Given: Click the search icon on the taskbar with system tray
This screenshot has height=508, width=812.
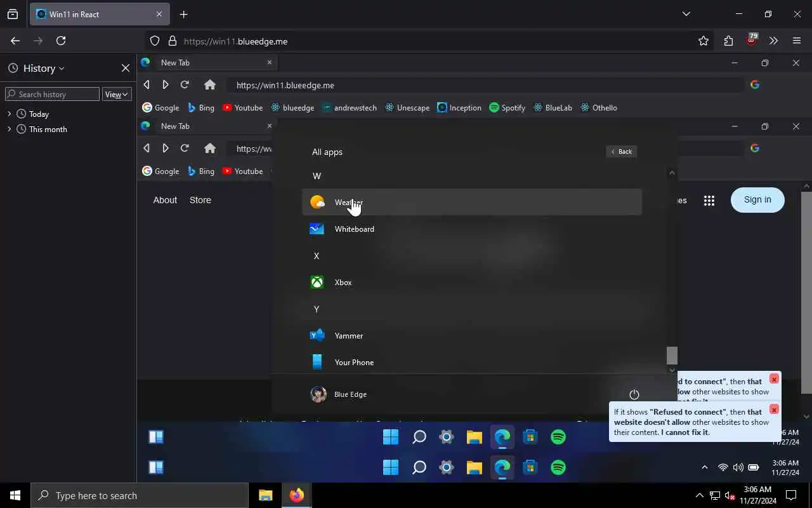Looking at the screenshot, I should coord(419,467).
